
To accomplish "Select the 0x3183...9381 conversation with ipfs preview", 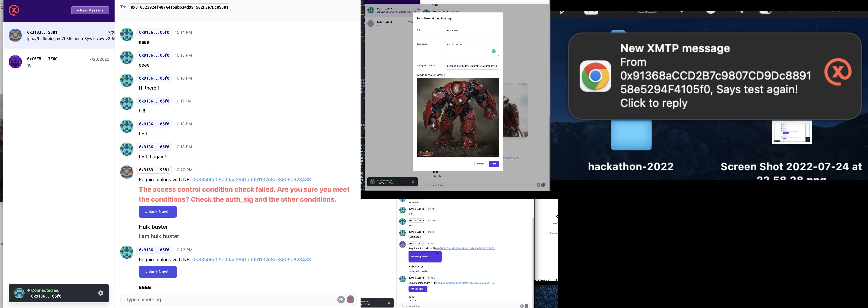I will point(59,35).
